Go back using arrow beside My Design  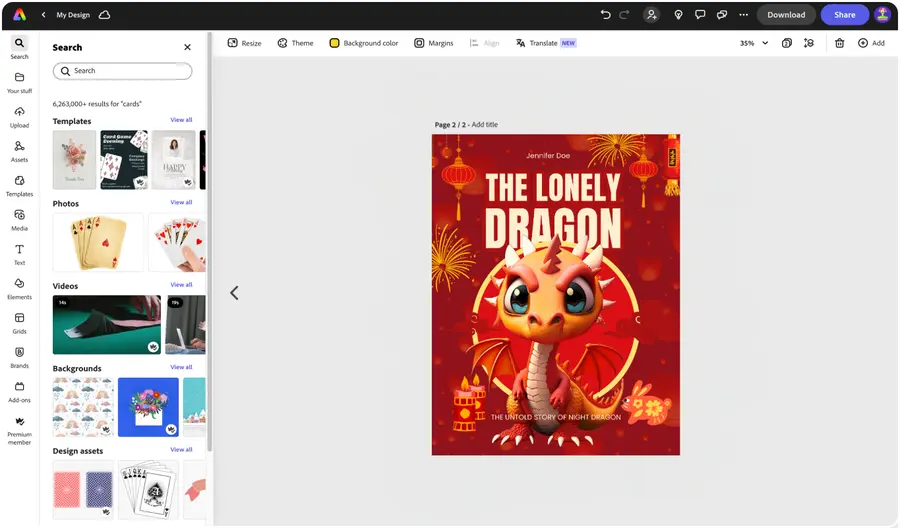coord(43,15)
